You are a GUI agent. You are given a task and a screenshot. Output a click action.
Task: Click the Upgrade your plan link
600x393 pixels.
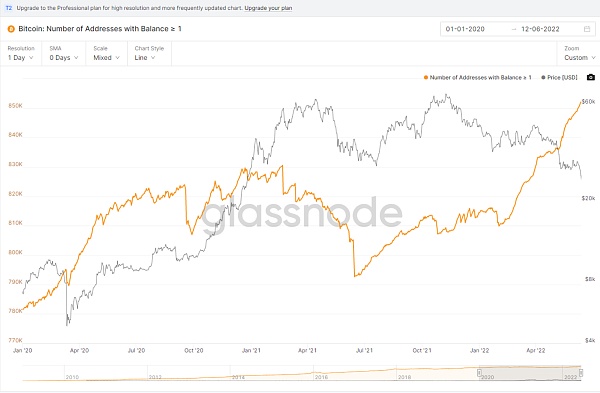[268, 8]
